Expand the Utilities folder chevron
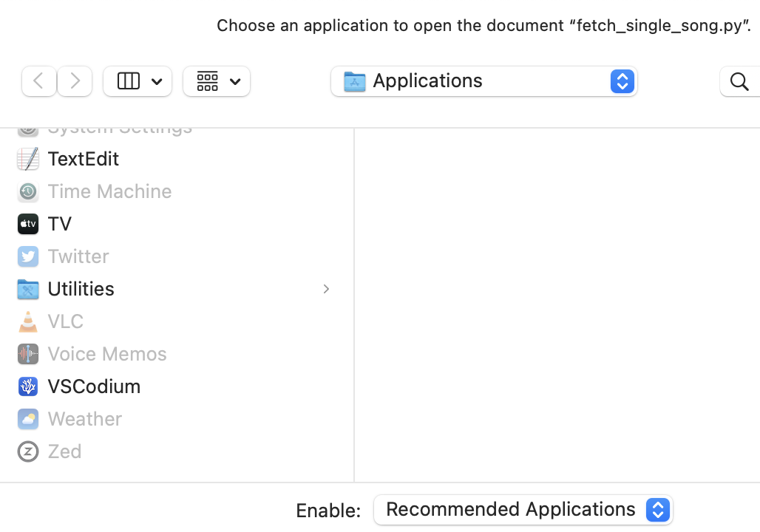 [326, 289]
